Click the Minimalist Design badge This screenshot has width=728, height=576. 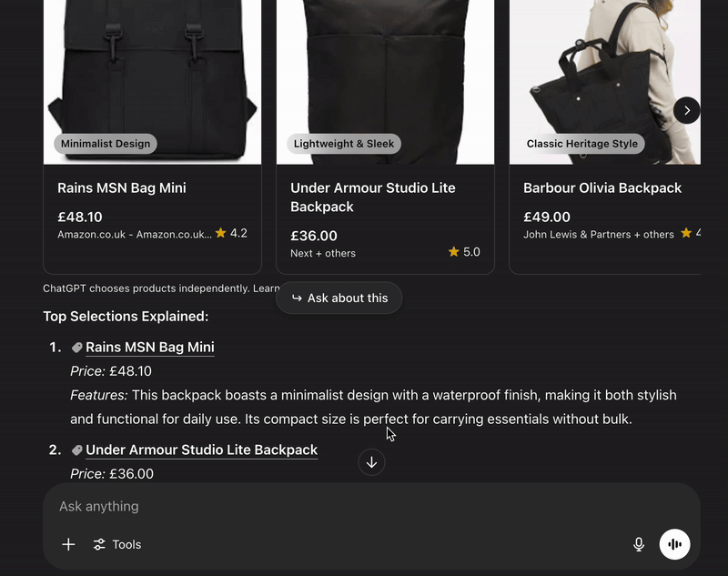coord(106,144)
